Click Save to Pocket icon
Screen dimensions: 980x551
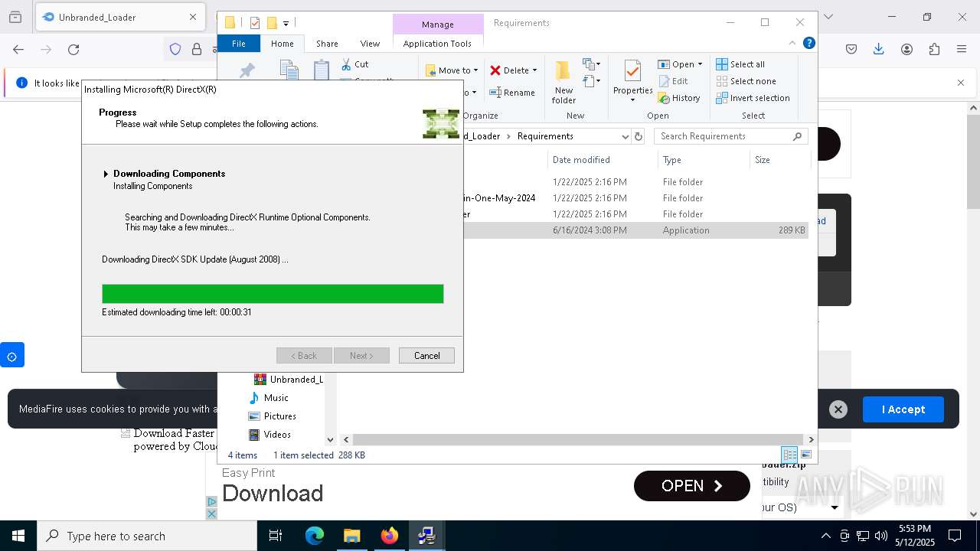point(851,50)
